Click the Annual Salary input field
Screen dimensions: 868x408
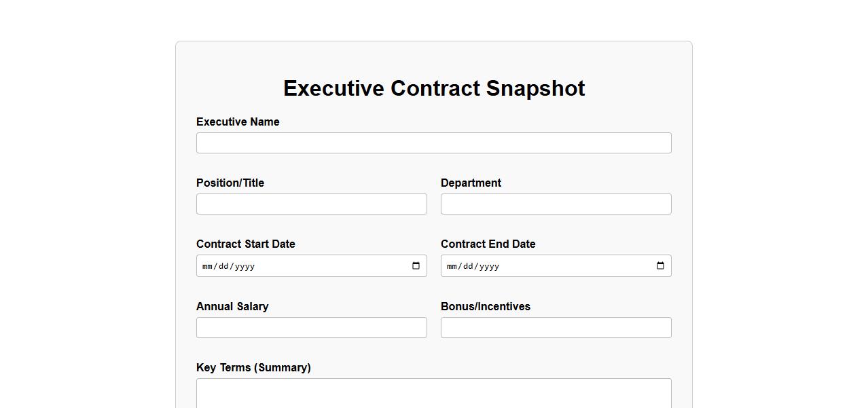tap(311, 328)
